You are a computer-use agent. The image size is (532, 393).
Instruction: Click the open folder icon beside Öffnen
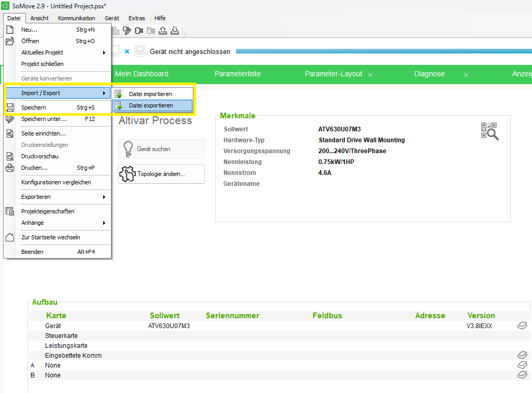(10, 41)
